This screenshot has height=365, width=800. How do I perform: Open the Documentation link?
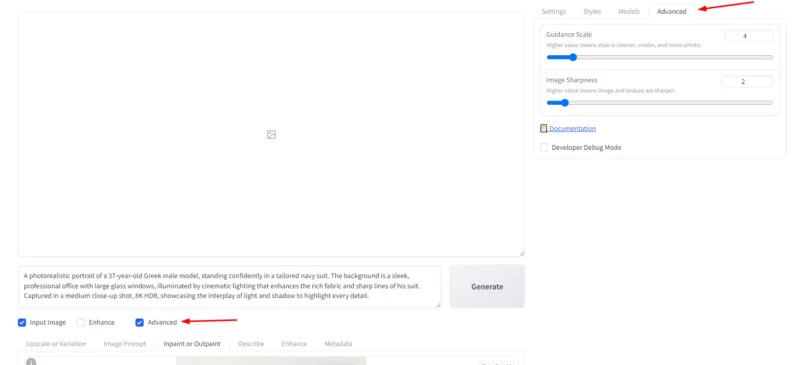[572, 129]
